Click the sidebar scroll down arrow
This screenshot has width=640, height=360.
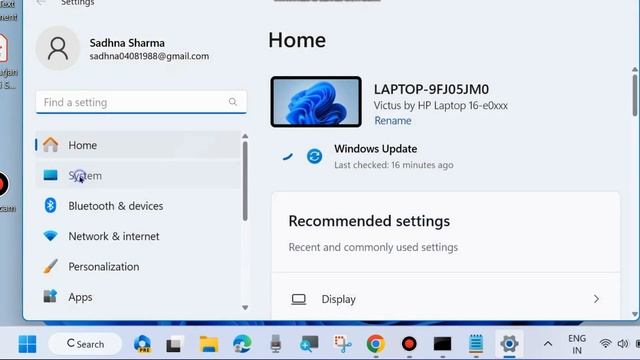point(245,308)
